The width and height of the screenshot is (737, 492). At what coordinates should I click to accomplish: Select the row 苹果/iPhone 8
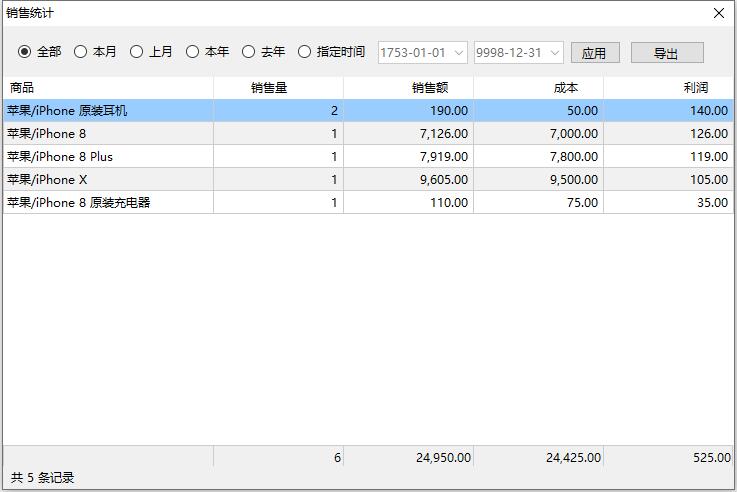[368, 133]
